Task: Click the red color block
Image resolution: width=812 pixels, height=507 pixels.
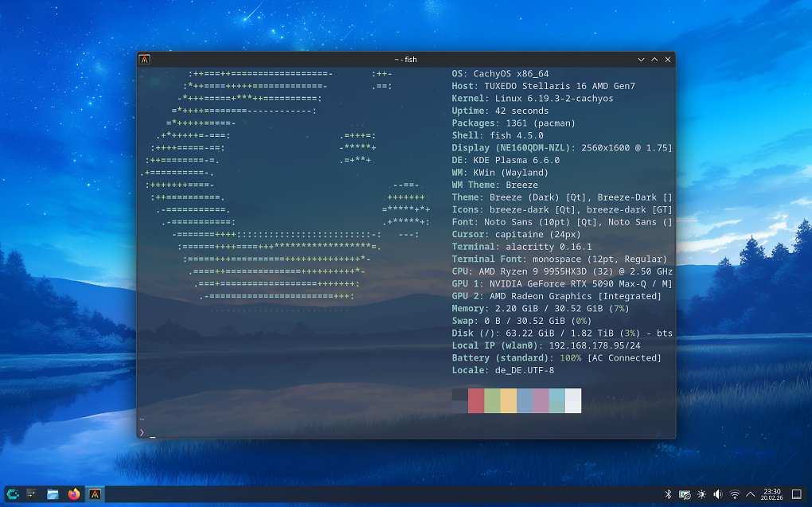Action: [476, 401]
